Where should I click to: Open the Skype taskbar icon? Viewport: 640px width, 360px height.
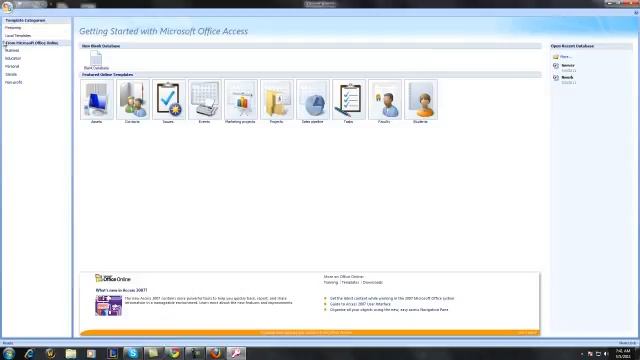[x=133, y=353]
